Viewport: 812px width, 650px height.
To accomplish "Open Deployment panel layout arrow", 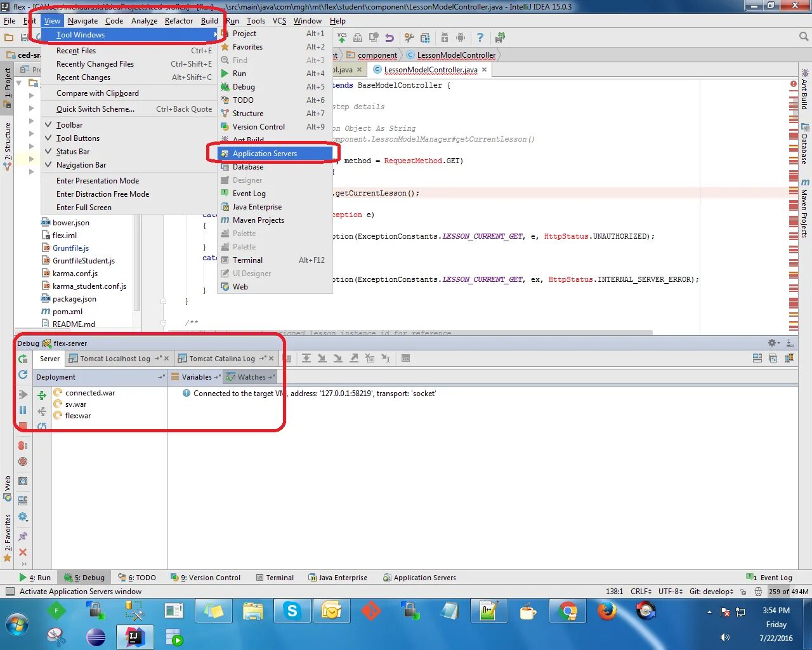I will [x=161, y=377].
